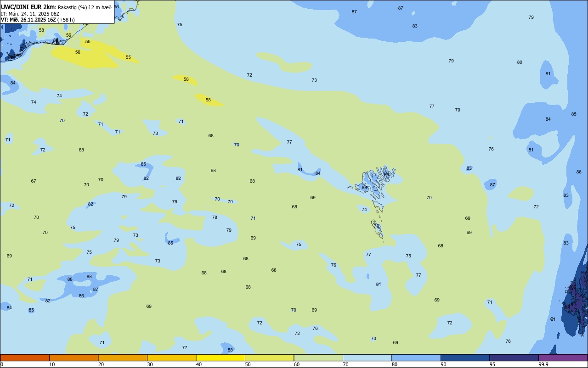
Task: Click the '(+58 h)' forecast offset text
Action: click(x=66, y=20)
